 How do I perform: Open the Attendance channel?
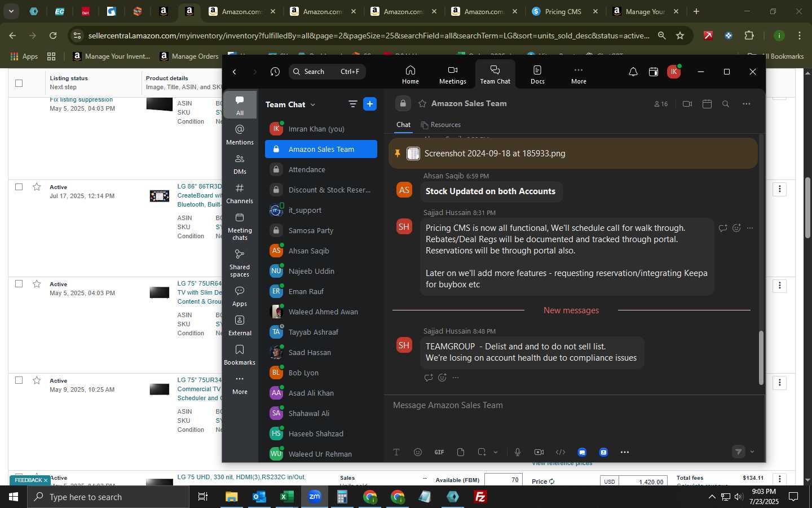point(321,169)
